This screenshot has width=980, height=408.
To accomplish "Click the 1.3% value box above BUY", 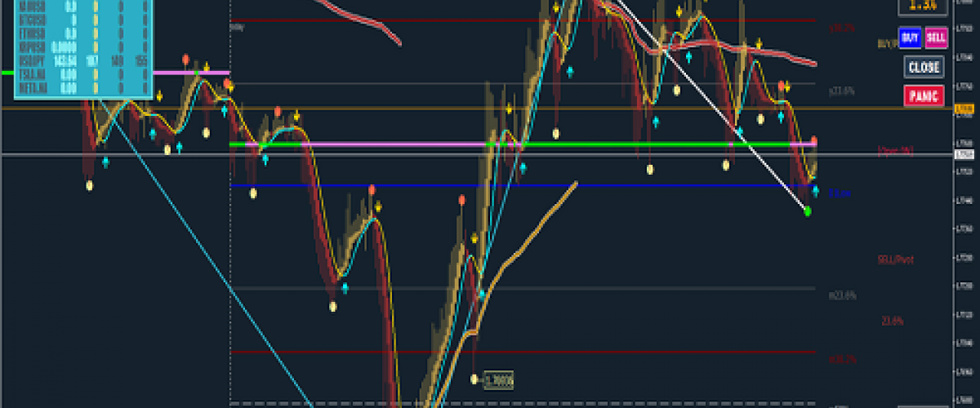I will tap(923, 6).
